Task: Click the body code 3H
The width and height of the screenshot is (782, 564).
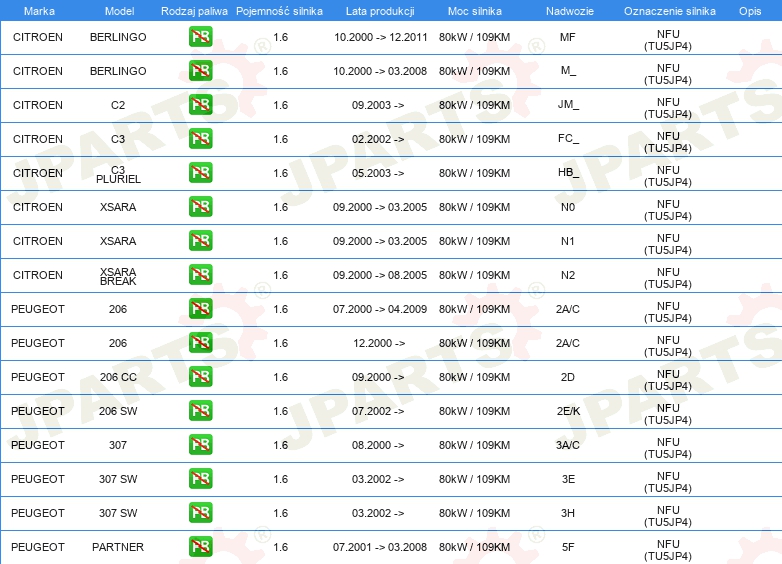Action: click(x=568, y=513)
